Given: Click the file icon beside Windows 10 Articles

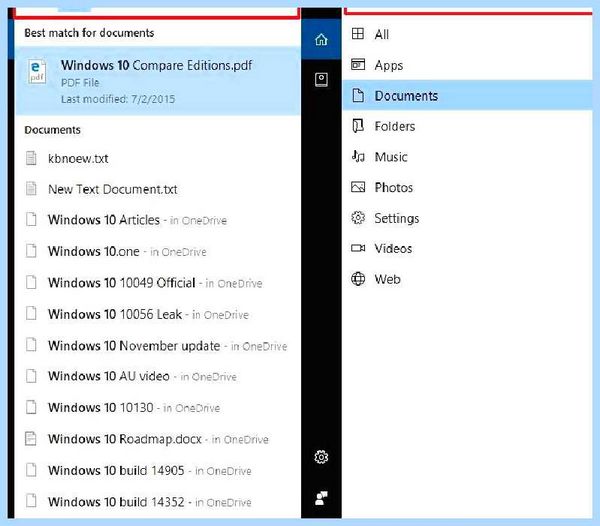Looking at the screenshot, I should pos(31,220).
